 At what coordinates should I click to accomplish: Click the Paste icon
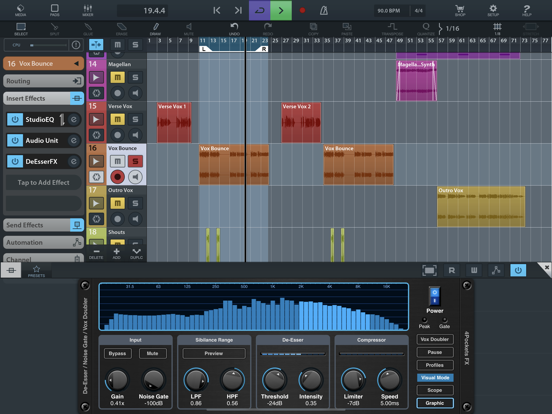point(347,29)
